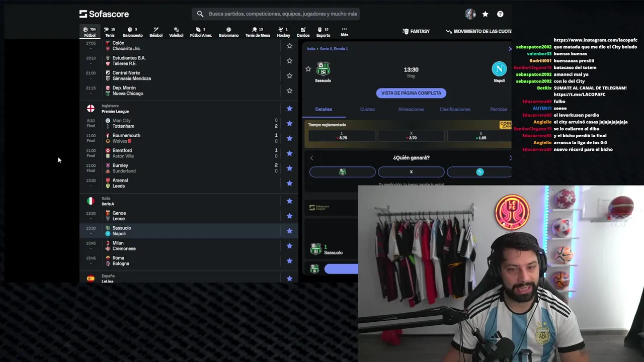Click the Sofascore logo

pyautogui.click(x=104, y=14)
